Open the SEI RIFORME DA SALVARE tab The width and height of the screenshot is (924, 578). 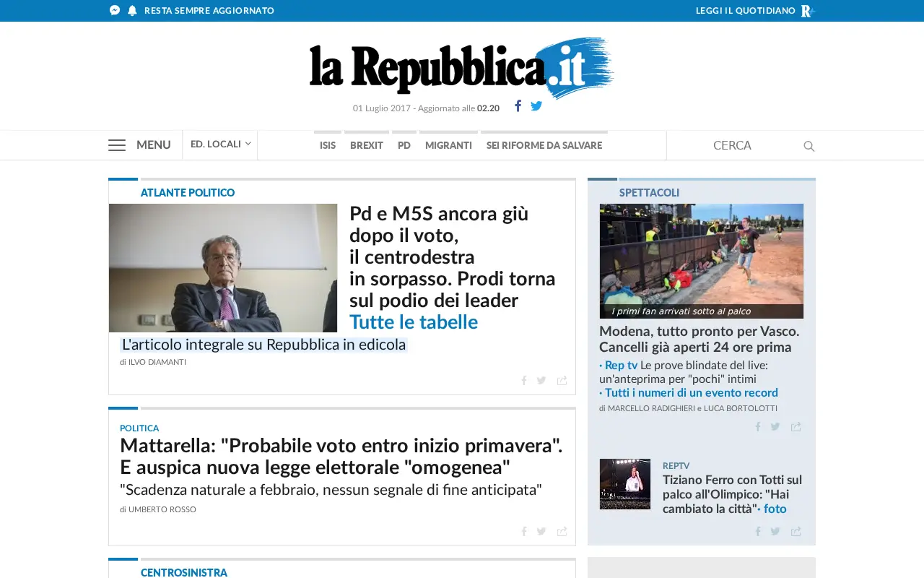pos(544,145)
